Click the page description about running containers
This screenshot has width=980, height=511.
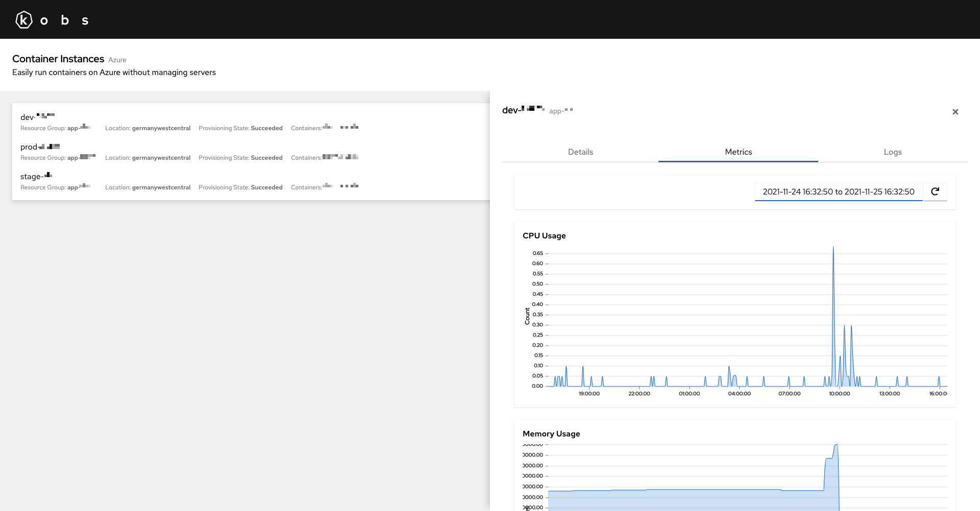point(114,72)
